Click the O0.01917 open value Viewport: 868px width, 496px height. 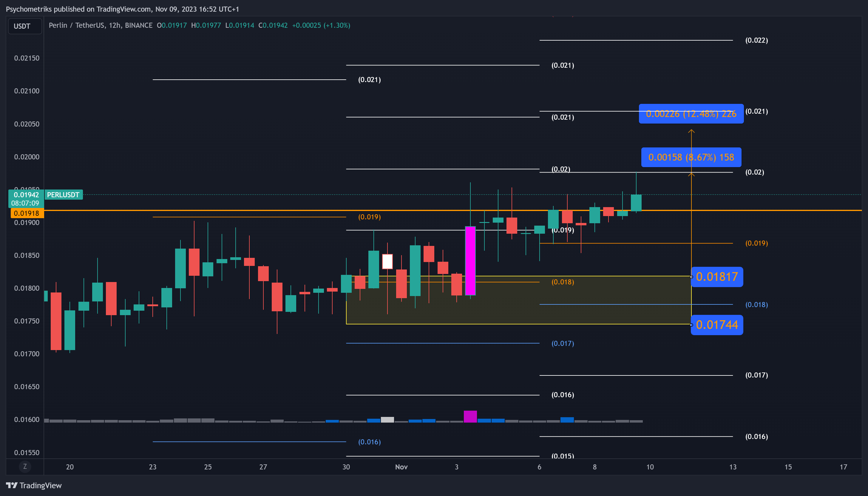point(172,25)
